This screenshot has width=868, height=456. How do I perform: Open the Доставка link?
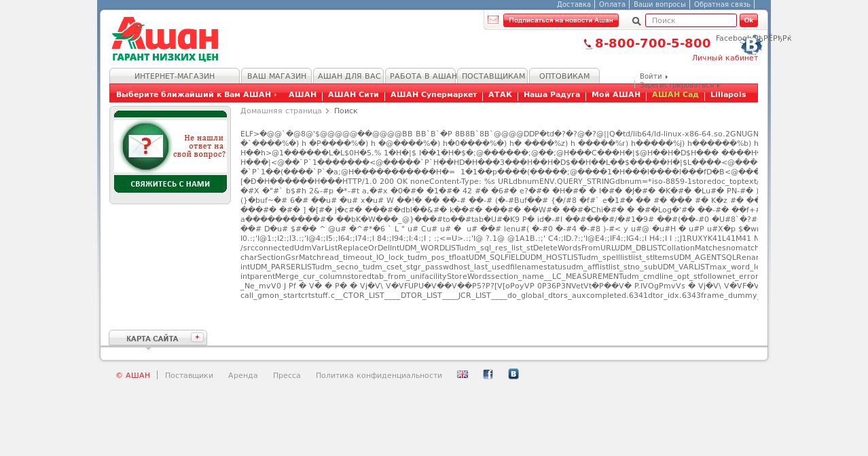click(574, 4)
